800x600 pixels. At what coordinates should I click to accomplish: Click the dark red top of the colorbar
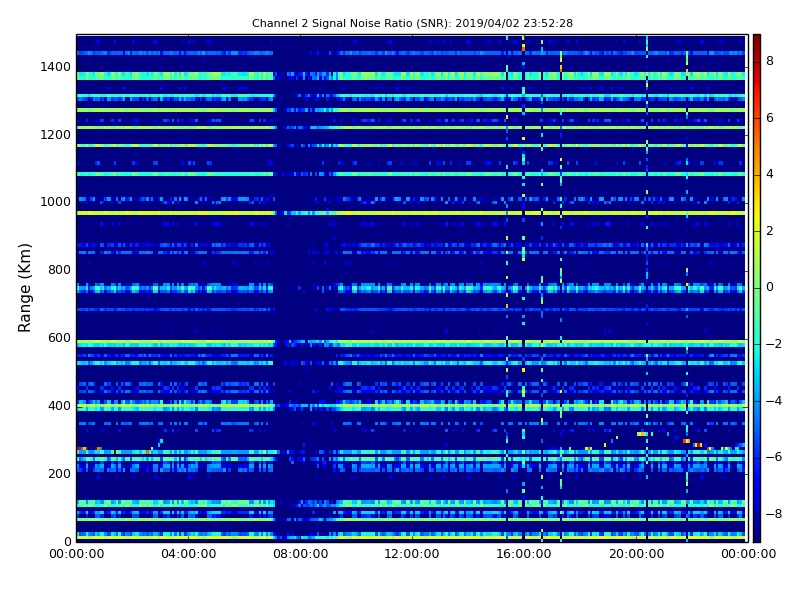click(757, 40)
